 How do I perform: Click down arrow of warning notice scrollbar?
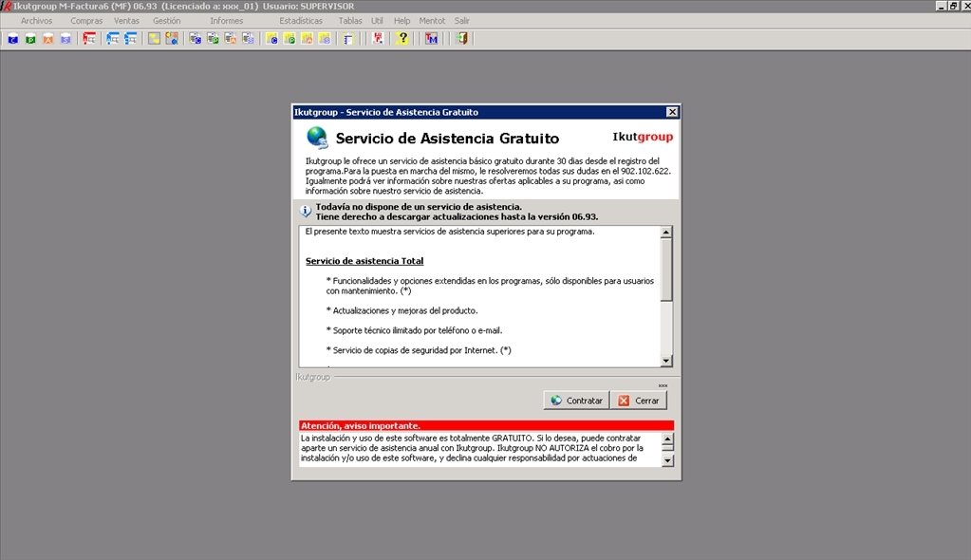click(667, 460)
